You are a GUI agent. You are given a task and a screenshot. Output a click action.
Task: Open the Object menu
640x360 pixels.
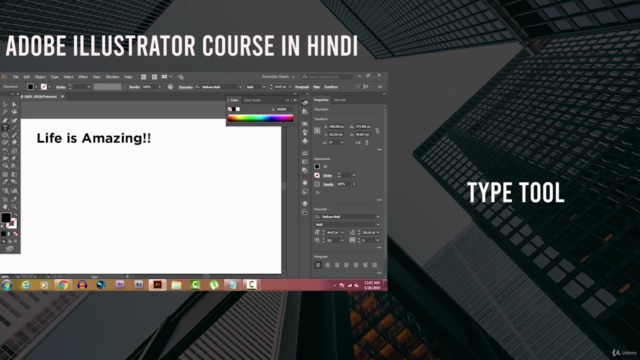point(40,77)
